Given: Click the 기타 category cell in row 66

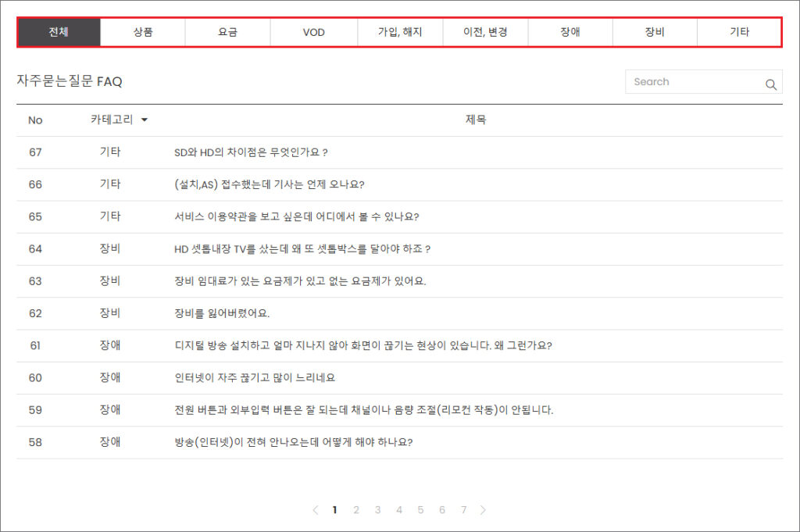Looking at the screenshot, I should click(x=110, y=184).
